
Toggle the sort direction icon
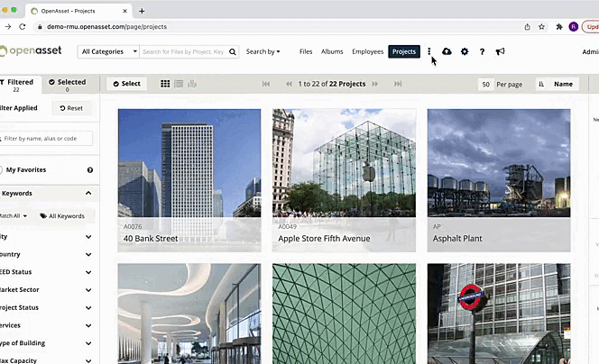pyautogui.click(x=541, y=84)
